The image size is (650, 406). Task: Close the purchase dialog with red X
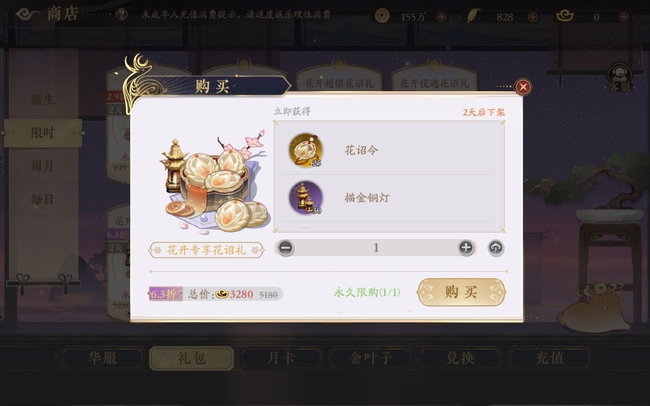(x=523, y=87)
